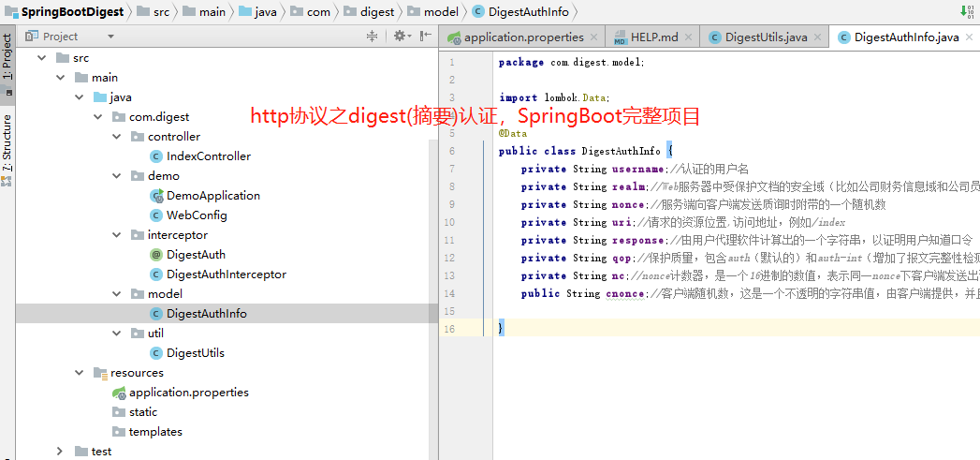
Task: Click the fold marker beside the class declaration
Action: 487,151
